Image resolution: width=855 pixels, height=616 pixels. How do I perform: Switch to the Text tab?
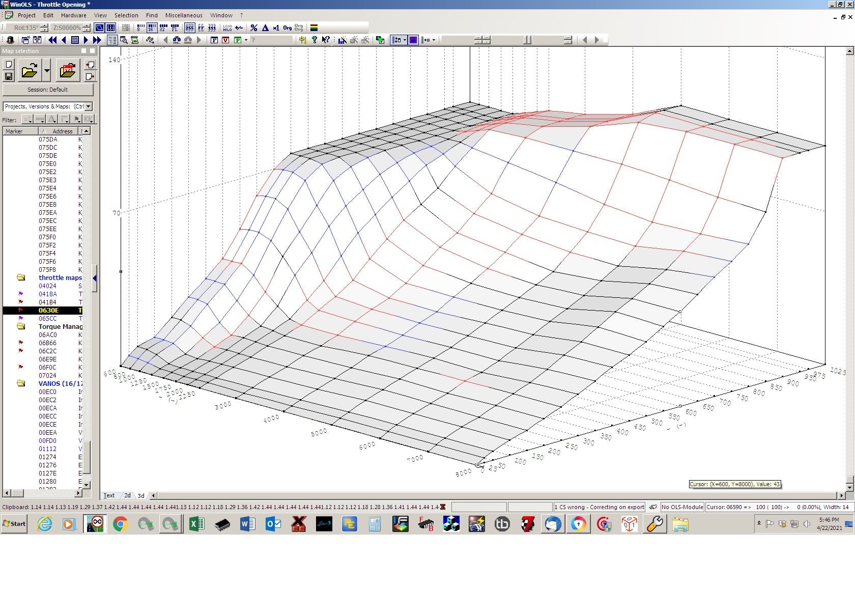pyautogui.click(x=109, y=495)
